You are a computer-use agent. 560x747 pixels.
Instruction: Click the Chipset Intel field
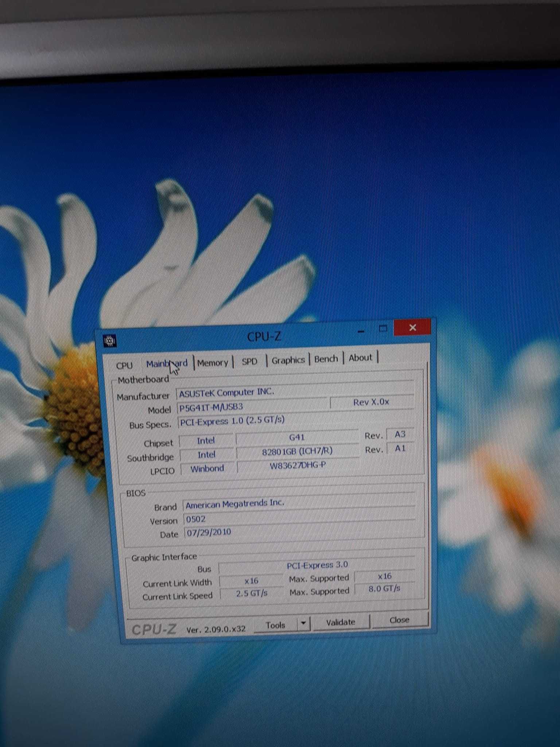pyautogui.click(x=206, y=441)
